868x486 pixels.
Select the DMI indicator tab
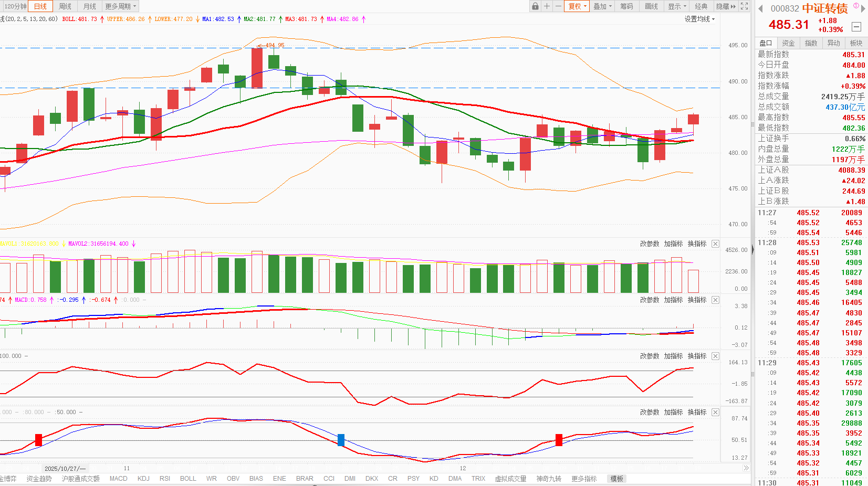tap(350, 479)
